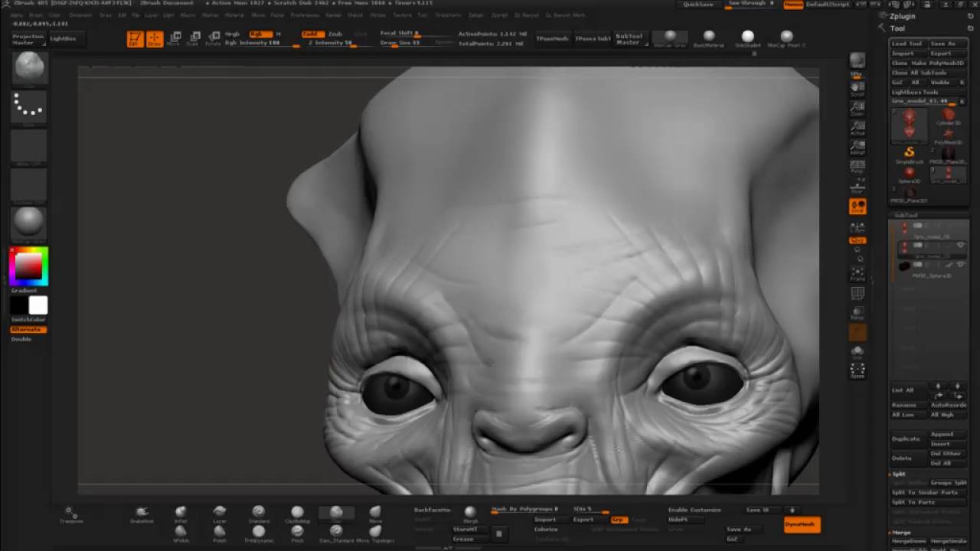Select the PolyMesh3D star tool
The height and width of the screenshot is (551, 980).
click(x=949, y=135)
